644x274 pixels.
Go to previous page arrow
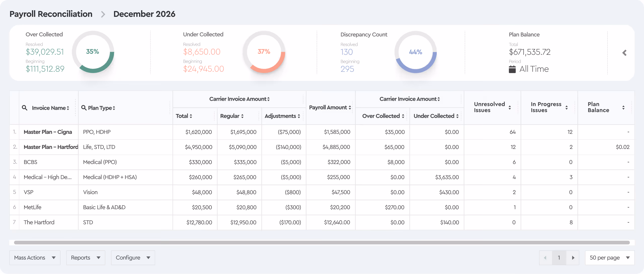545,258
